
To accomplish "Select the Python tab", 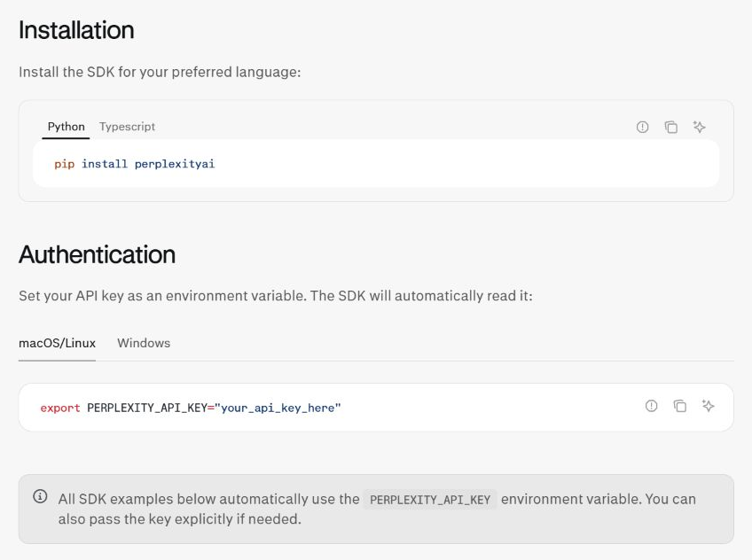I will (x=67, y=127).
